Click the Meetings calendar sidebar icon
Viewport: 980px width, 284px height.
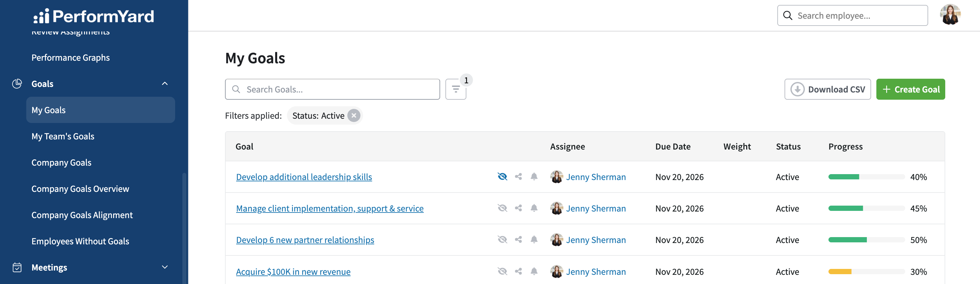pos(17,267)
